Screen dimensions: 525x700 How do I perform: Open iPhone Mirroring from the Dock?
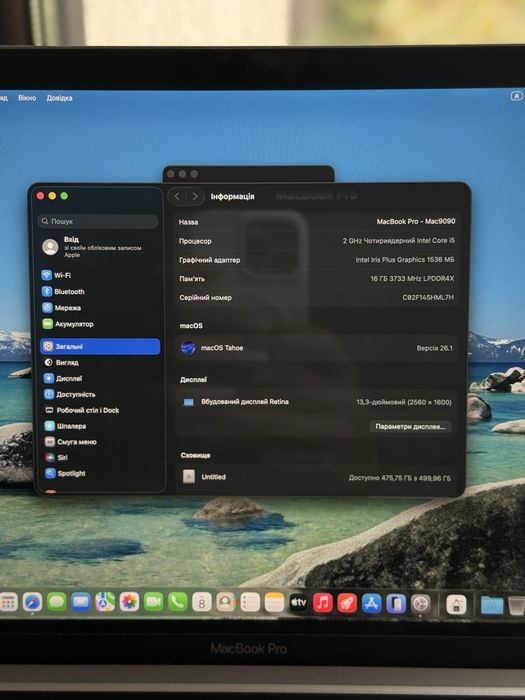click(396, 604)
